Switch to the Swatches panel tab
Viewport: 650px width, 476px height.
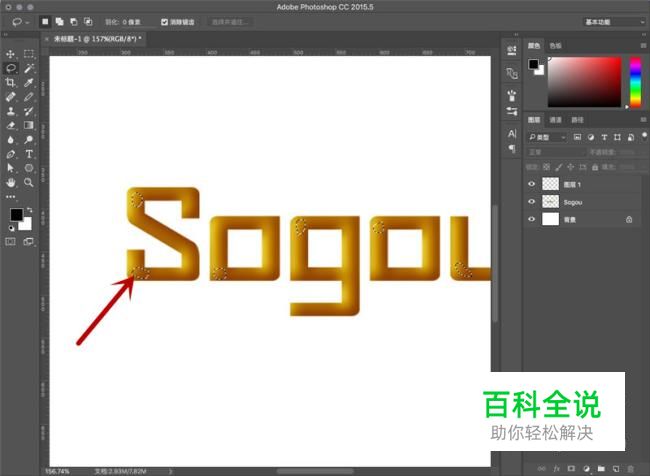(x=555, y=46)
